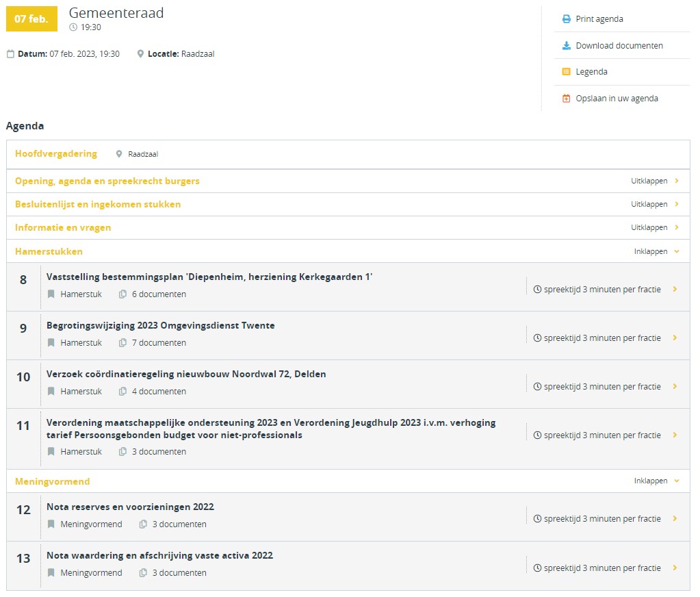
Task: Click Opening, agenda en spreekrecht burgers heading
Action: (107, 181)
